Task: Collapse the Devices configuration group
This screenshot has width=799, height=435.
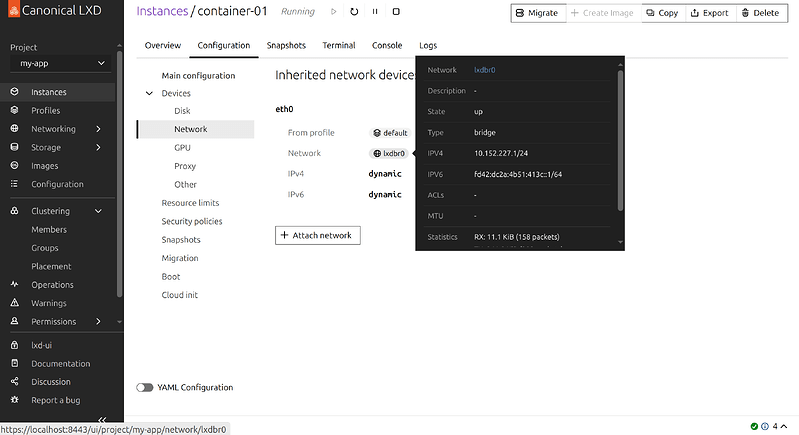Action: point(150,93)
